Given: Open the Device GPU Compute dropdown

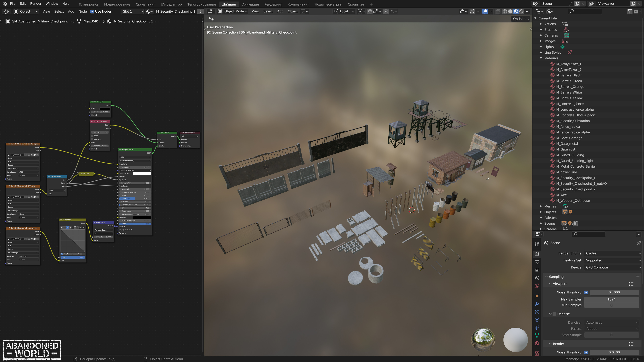Looking at the screenshot, I should coord(613,267).
